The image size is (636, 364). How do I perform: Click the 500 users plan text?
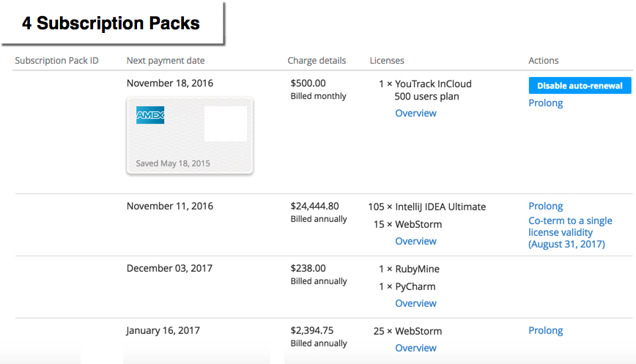tap(426, 97)
